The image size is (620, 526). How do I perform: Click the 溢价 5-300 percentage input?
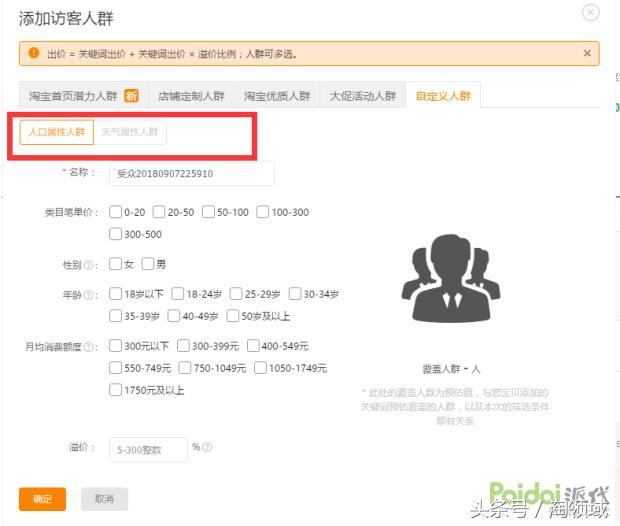coord(148,449)
